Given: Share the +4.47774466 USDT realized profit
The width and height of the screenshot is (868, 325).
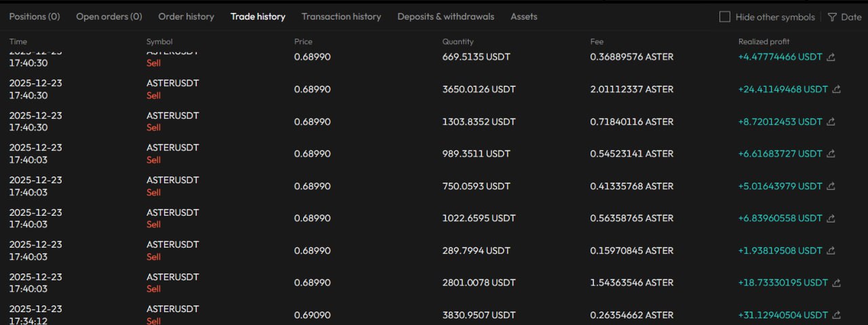Looking at the screenshot, I should 831,57.
